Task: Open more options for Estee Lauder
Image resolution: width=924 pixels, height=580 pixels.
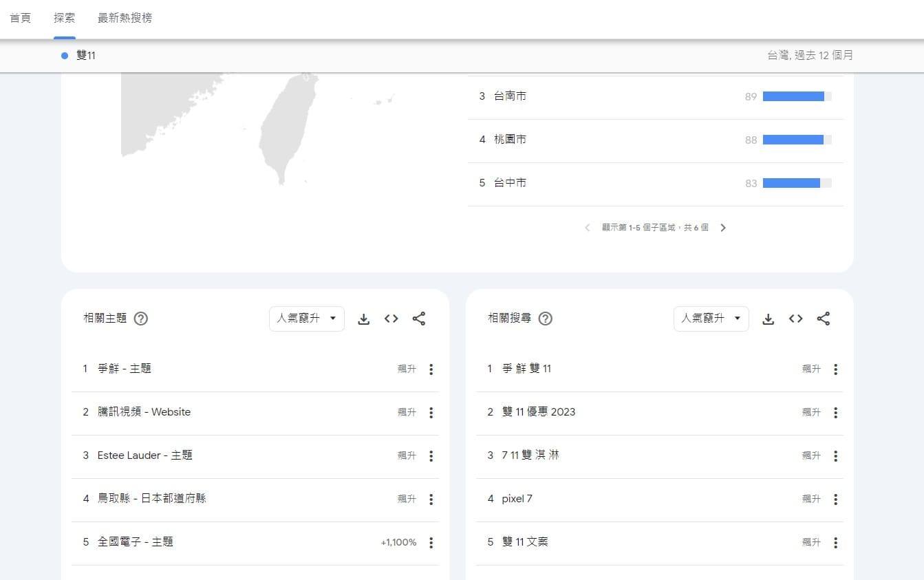Action: (x=431, y=456)
